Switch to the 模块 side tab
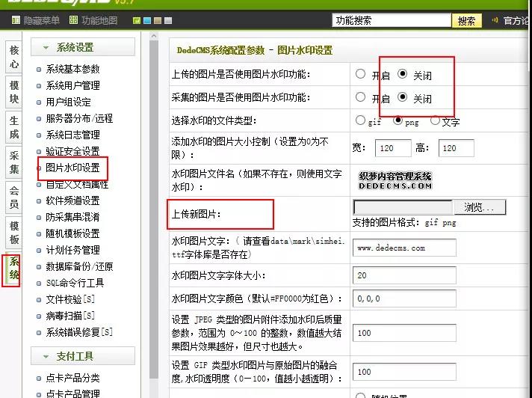 [x=14, y=92]
